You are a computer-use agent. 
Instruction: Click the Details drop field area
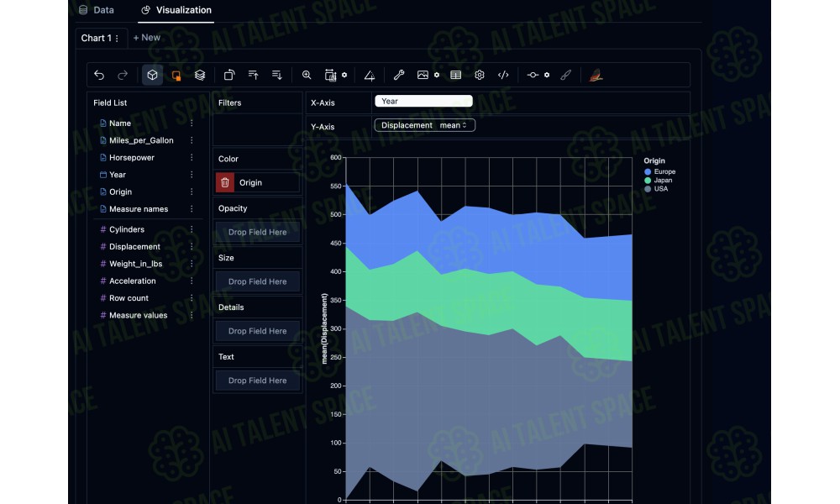(258, 331)
